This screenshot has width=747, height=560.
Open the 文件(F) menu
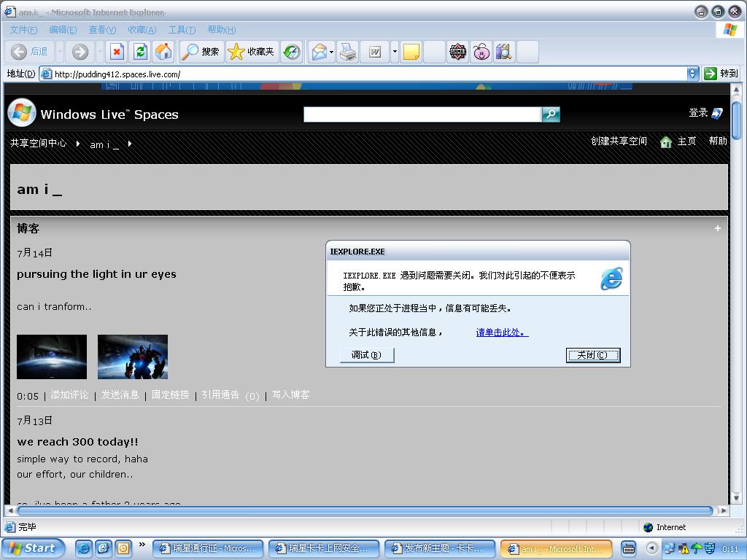(23, 30)
